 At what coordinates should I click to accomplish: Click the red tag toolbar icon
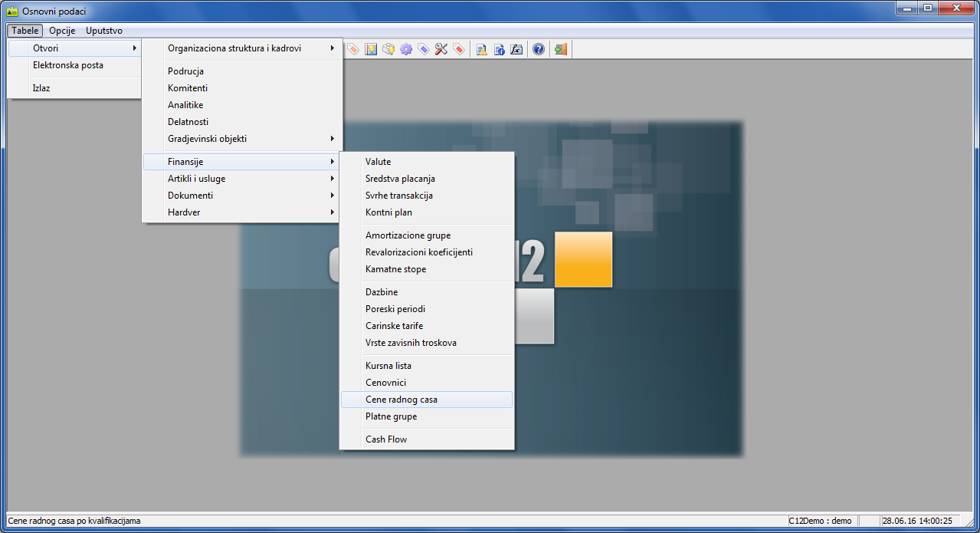point(459,49)
